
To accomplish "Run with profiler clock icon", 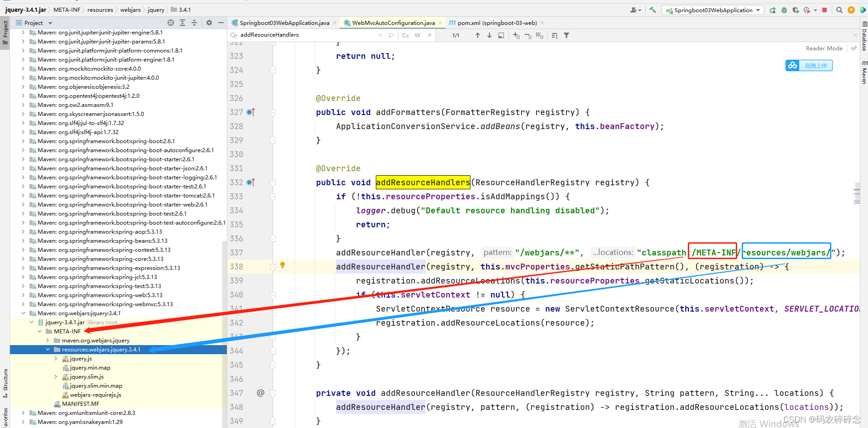I will (807, 10).
